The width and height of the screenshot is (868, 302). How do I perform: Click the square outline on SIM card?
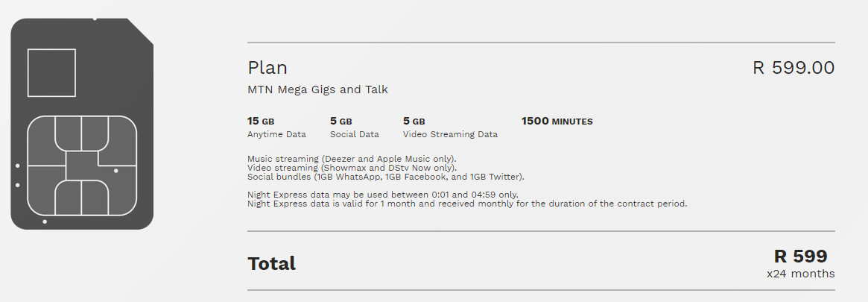click(x=51, y=72)
